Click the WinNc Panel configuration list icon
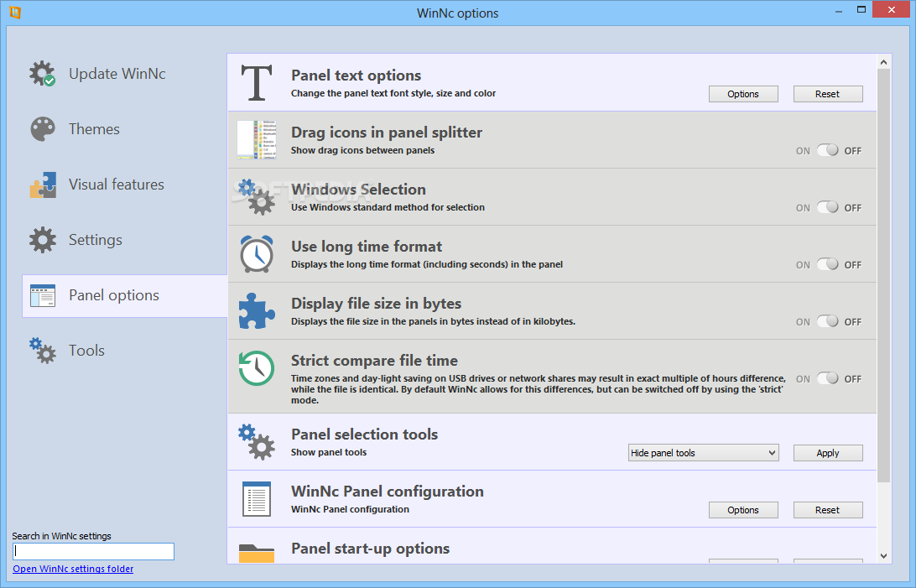This screenshot has width=916, height=588. pyautogui.click(x=257, y=499)
